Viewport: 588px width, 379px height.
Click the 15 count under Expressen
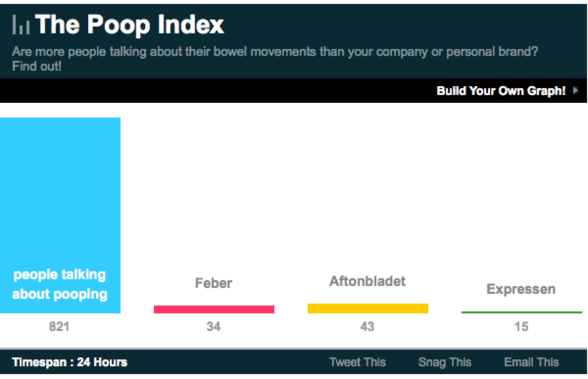coord(521,327)
